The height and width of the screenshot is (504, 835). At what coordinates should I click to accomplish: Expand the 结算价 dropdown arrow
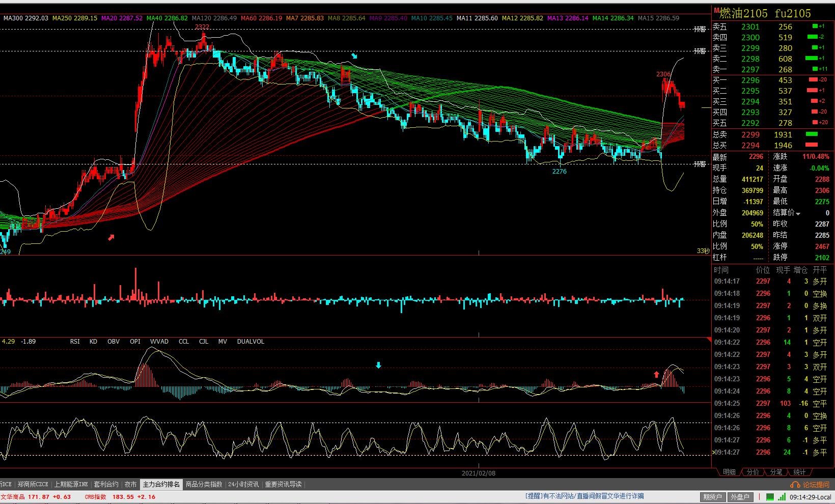point(798,213)
